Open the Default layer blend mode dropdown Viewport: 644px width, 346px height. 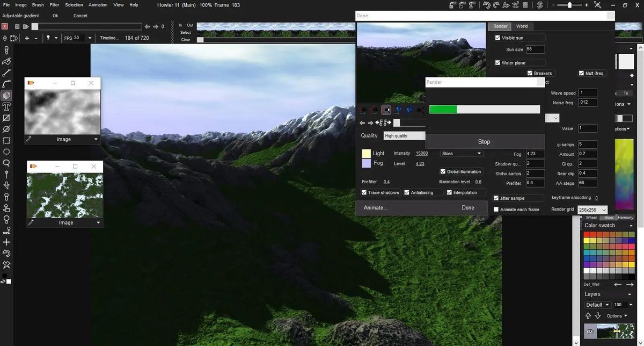[597, 305]
